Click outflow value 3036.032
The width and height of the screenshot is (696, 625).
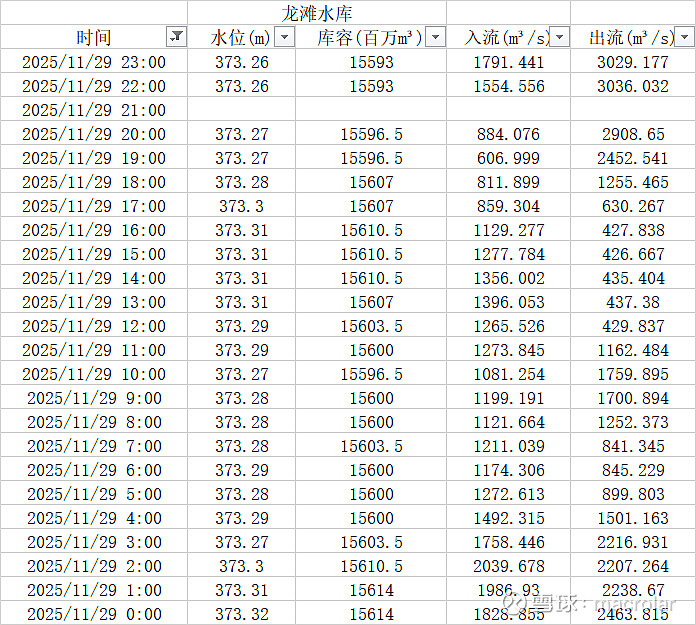[x=633, y=85]
